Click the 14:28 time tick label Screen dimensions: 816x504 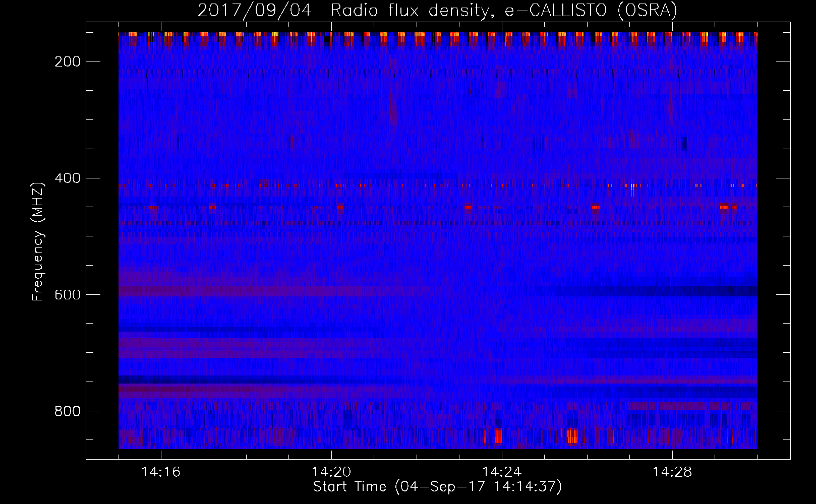click(x=672, y=472)
